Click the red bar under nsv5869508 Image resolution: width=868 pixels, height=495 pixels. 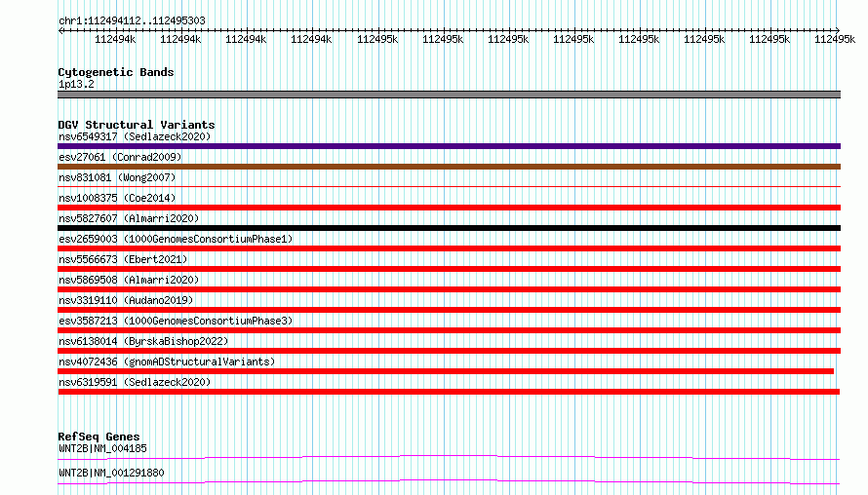[x=449, y=289]
